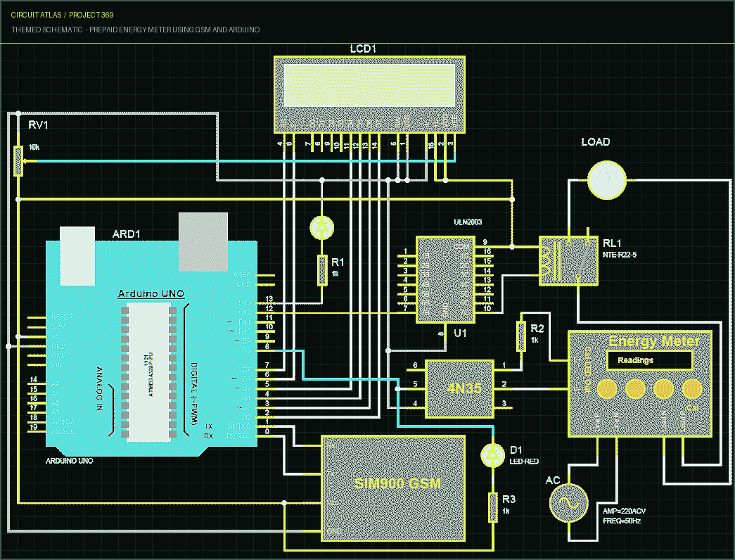The width and height of the screenshot is (735, 560).
Task: Select the 4N35 optocoupler
Action: pos(459,389)
